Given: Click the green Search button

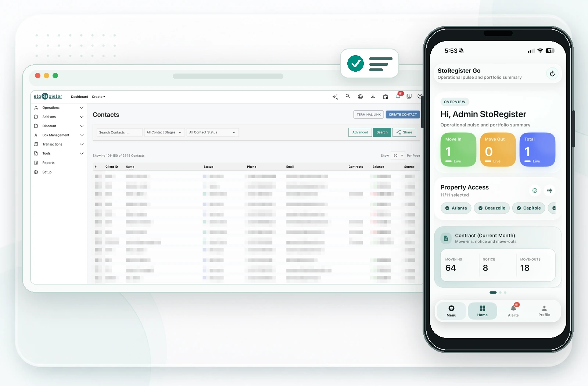Looking at the screenshot, I should [x=382, y=132].
